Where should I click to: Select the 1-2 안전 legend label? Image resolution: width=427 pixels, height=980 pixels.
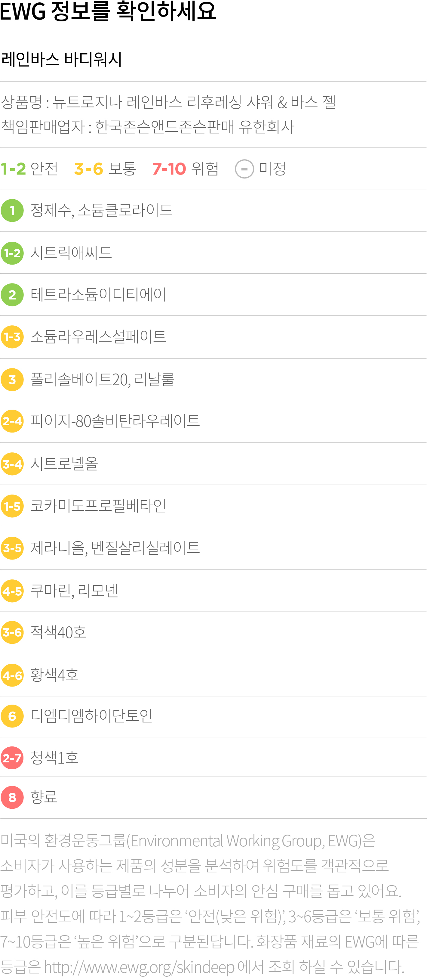(x=29, y=169)
